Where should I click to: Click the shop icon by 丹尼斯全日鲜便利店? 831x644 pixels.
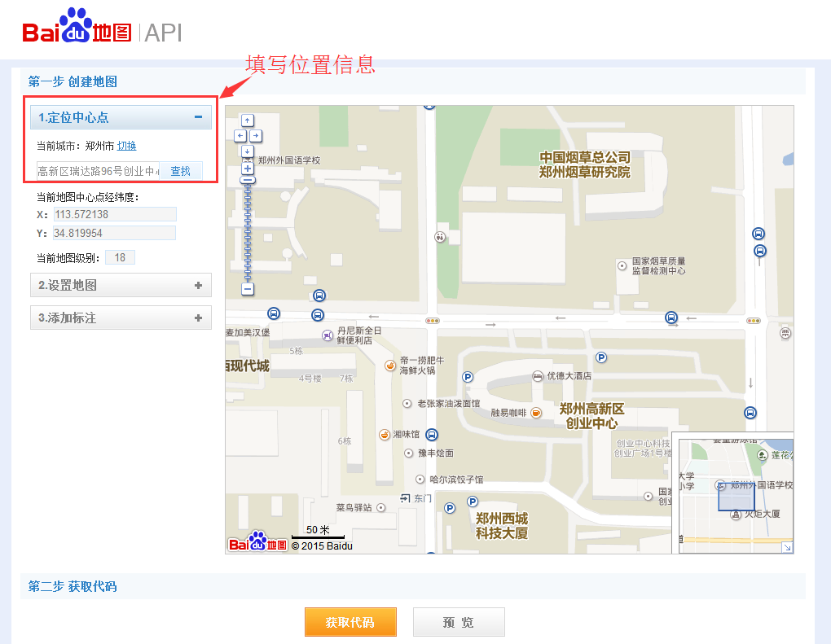click(x=328, y=335)
